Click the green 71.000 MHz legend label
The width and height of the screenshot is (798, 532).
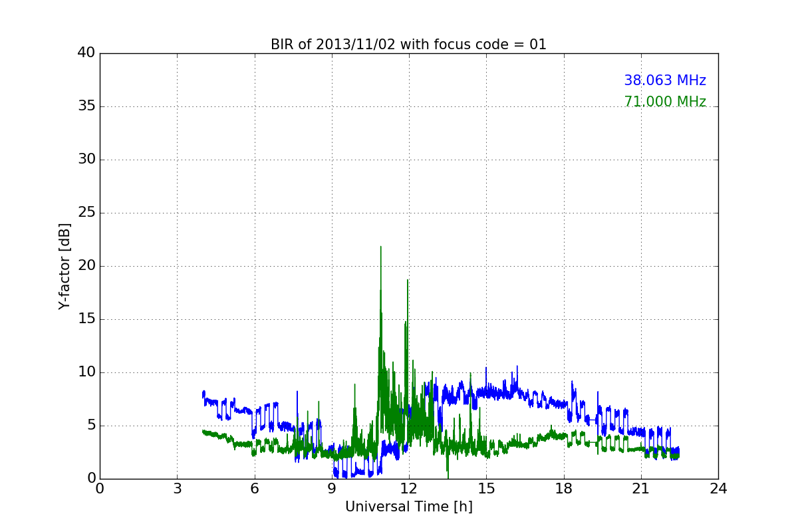tap(665, 102)
